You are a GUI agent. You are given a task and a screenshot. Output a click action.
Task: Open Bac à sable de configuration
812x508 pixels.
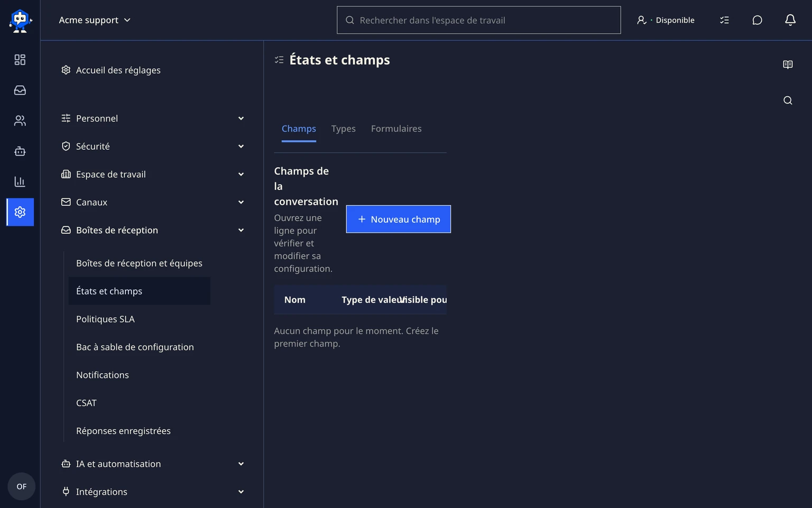coord(140,347)
